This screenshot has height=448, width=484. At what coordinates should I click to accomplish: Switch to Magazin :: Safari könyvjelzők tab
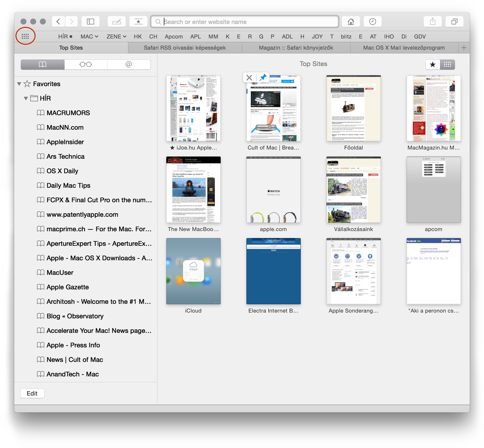296,48
